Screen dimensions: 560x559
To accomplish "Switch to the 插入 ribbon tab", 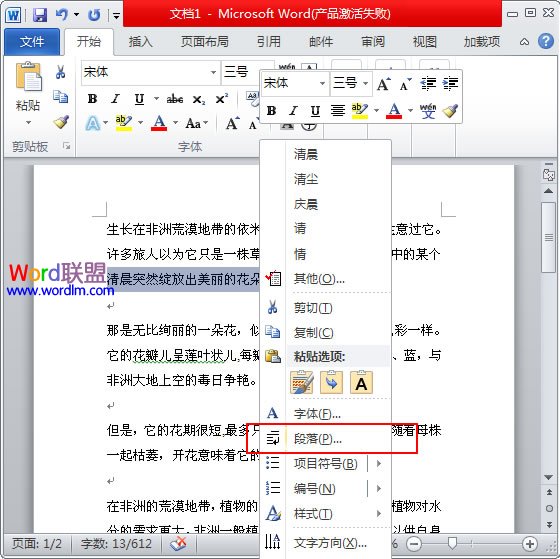I will pos(141,42).
